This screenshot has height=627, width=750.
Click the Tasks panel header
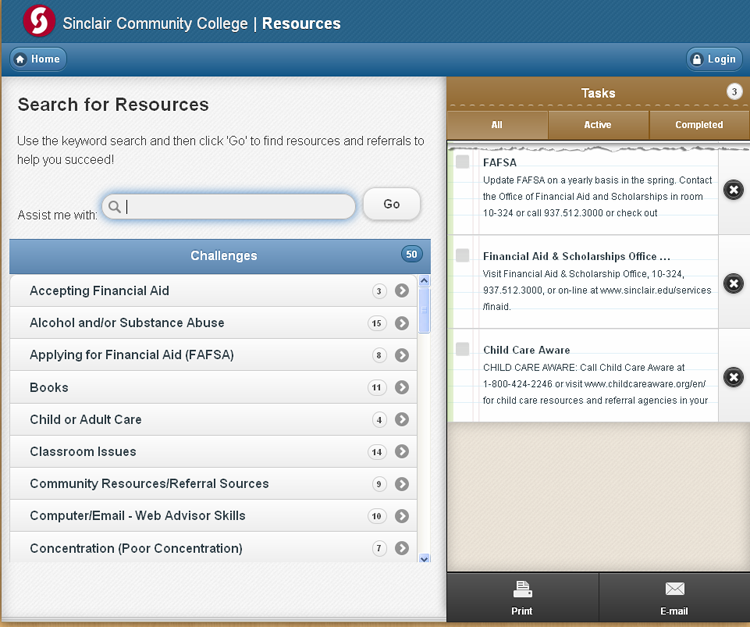click(x=598, y=93)
